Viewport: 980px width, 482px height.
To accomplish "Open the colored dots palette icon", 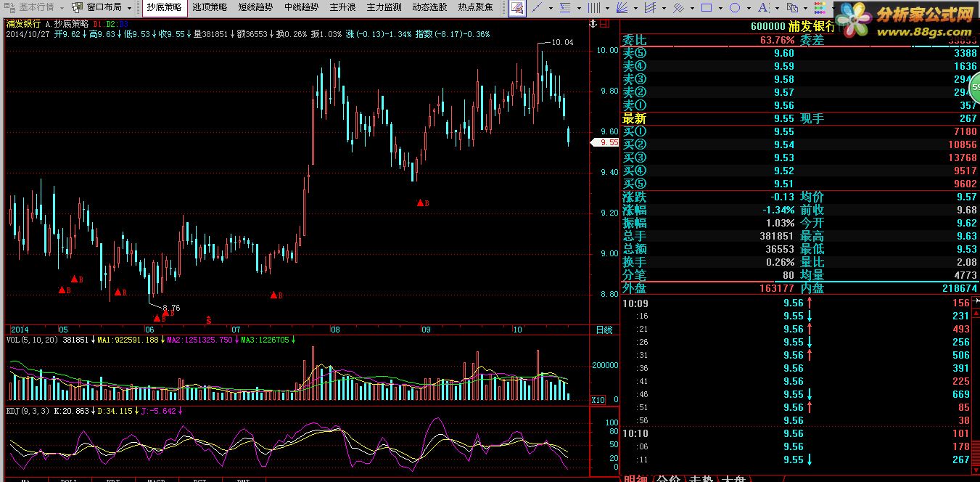I will (x=820, y=8).
